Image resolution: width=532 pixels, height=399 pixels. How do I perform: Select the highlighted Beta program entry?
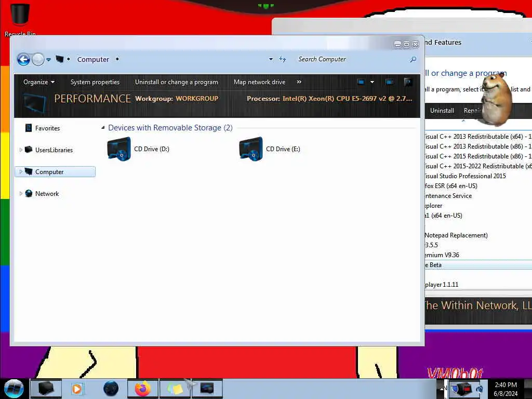(478, 264)
